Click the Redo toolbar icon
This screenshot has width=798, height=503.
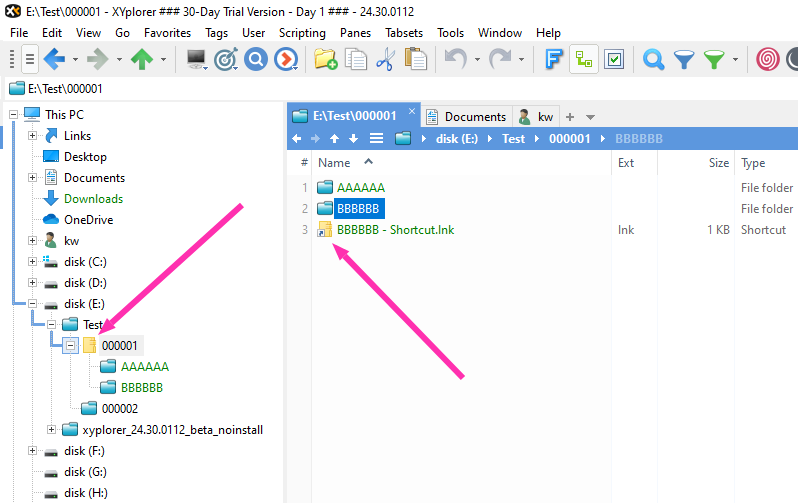(500, 59)
